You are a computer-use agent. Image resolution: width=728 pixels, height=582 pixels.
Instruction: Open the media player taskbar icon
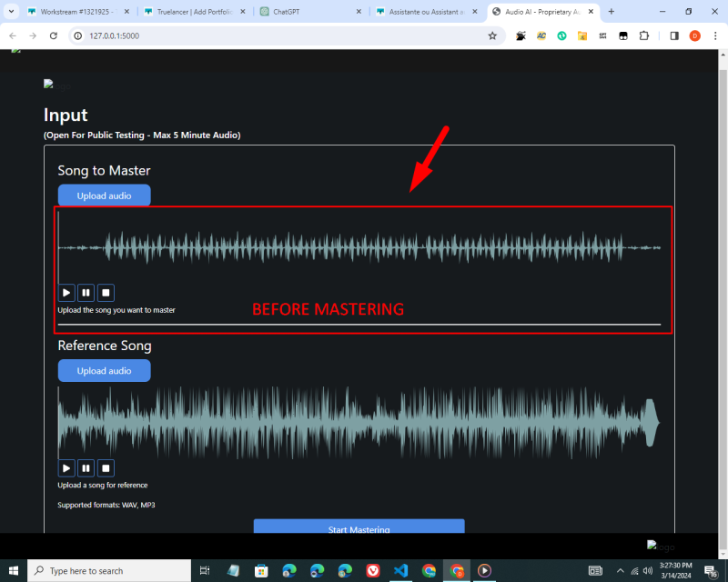pyautogui.click(x=484, y=570)
